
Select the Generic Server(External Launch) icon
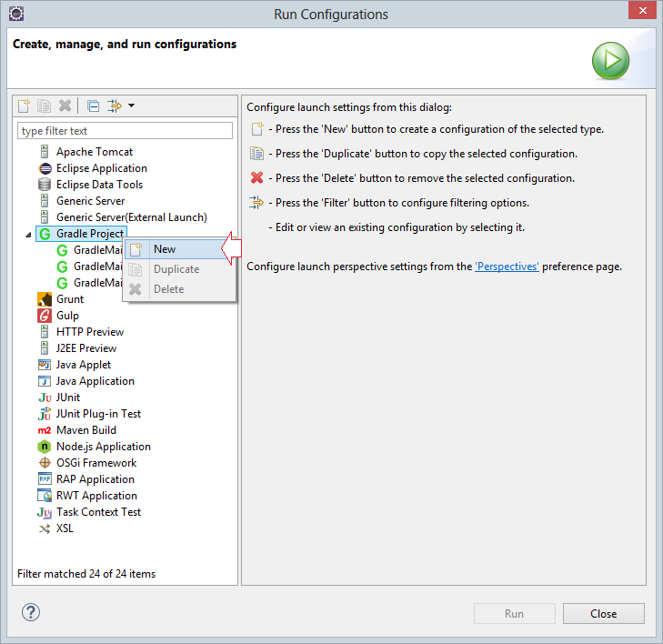(x=45, y=216)
